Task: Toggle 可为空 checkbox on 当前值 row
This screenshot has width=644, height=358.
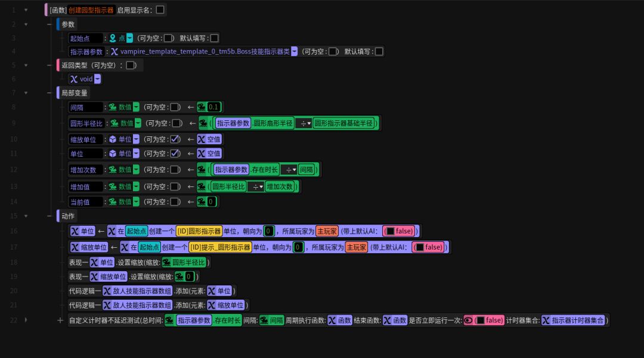Action: tap(175, 202)
